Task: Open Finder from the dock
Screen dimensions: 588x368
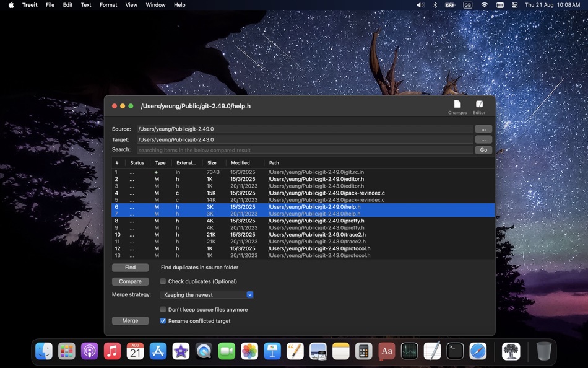Action: click(x=44, y=351)
